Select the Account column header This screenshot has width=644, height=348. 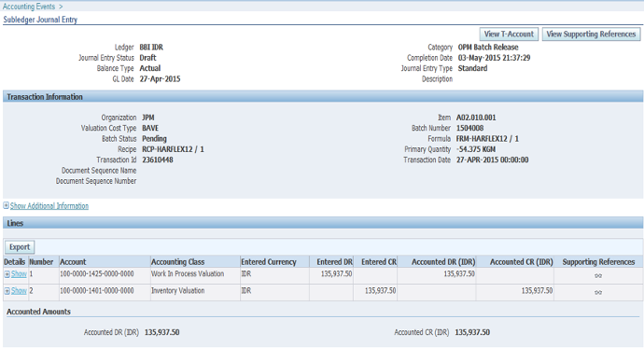[x=73, y=262]
